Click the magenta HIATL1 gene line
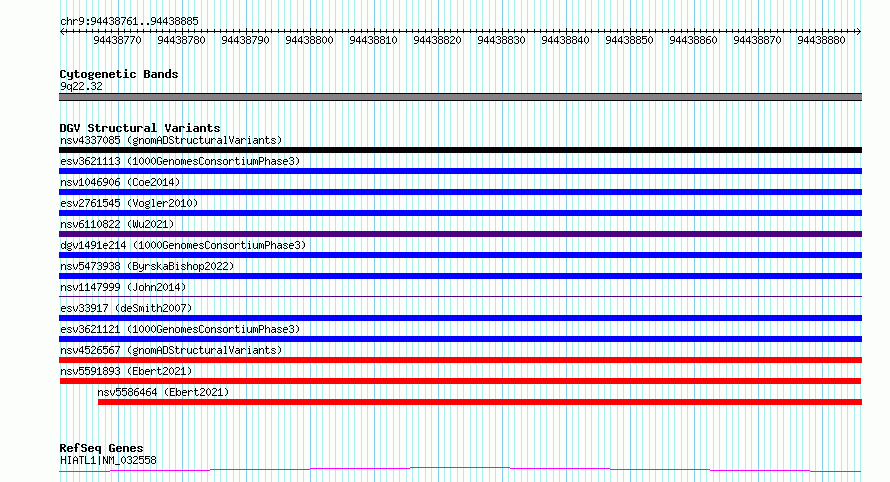Viewport: 890px width, 482px height. point(460,470)
